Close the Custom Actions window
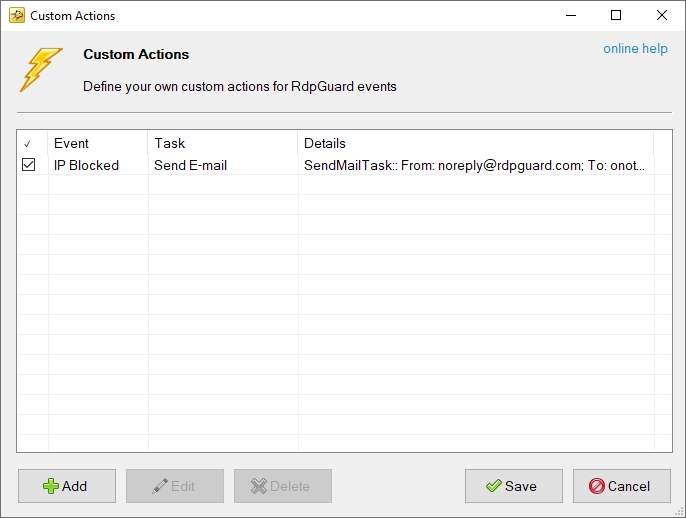 (x=662, y=15)
